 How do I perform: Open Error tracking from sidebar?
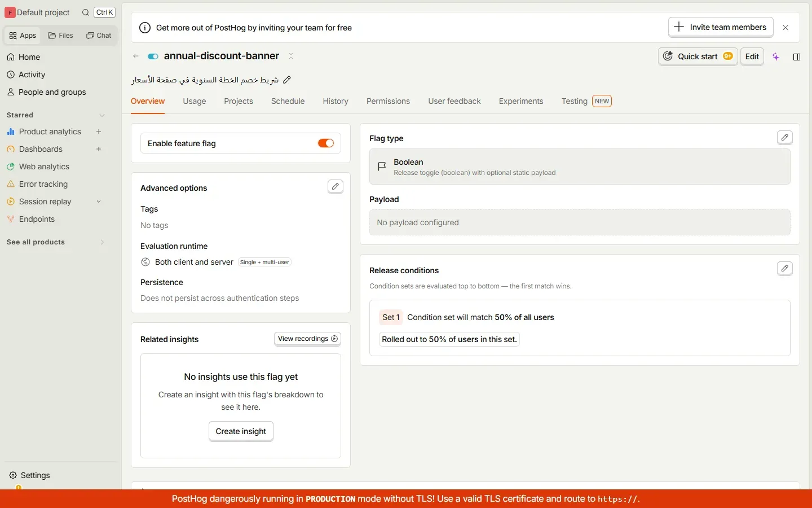43,184
